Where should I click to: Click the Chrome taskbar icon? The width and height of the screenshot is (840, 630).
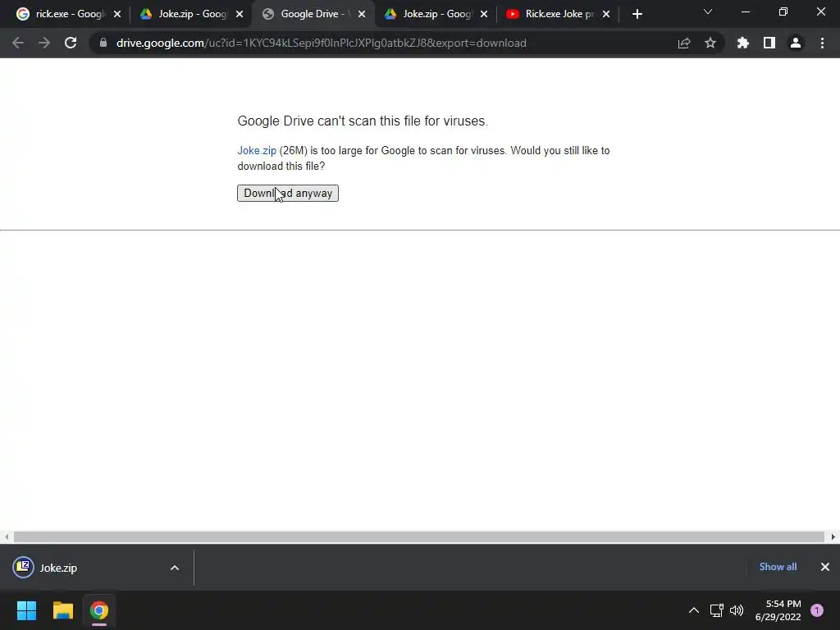[x=99, y=610]
